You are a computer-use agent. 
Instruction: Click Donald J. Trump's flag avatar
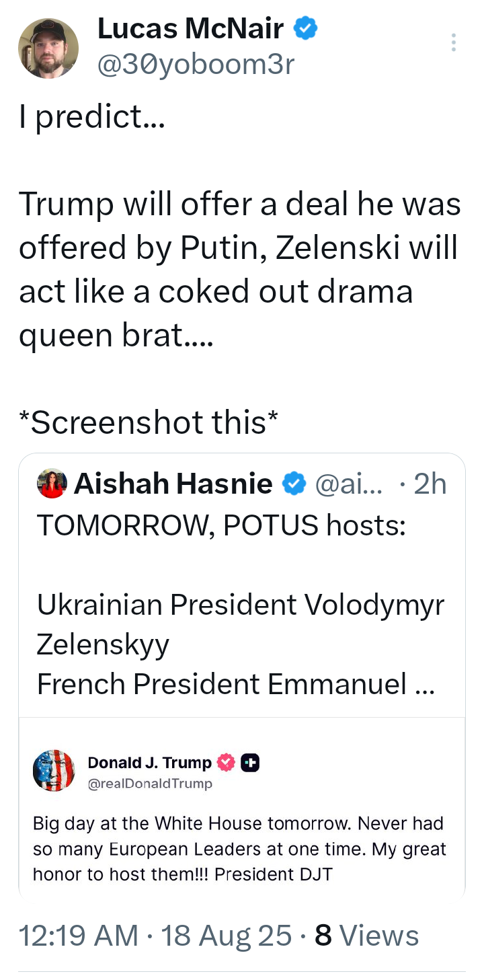[54, 770]
